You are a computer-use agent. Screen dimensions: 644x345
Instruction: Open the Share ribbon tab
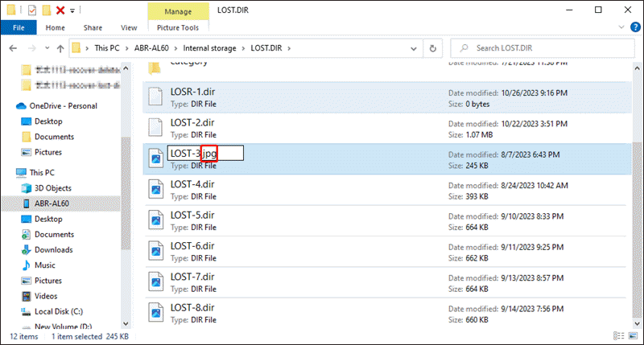tap(93, 27)
